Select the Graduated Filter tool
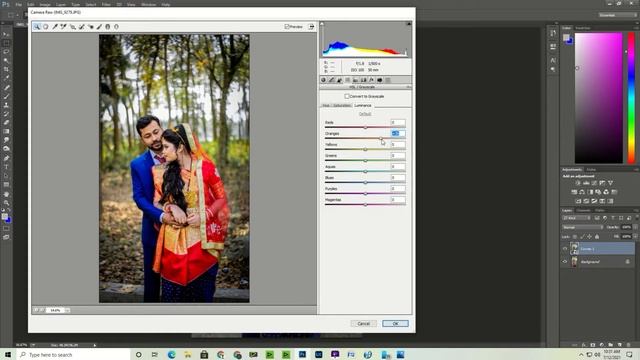Image resolution: width=640 pixels, height=360 pixels. [x=108, y=27]
